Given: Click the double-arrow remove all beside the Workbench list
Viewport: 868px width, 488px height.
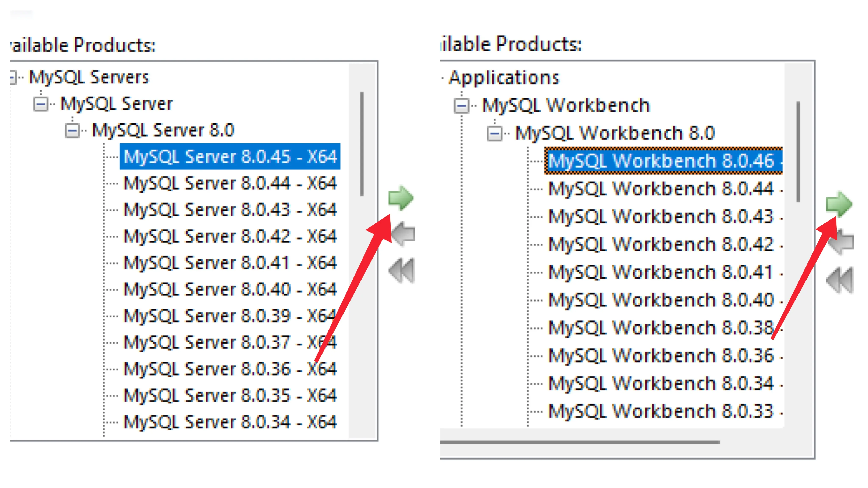Looking at the screenshot, I should pos(840,280).
